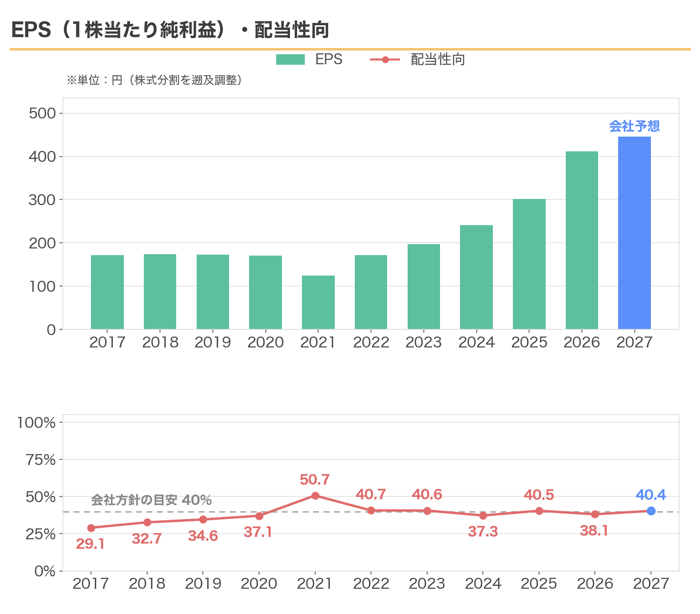
Task: Click the 200 y-axis label
Action: pos(42,243)
